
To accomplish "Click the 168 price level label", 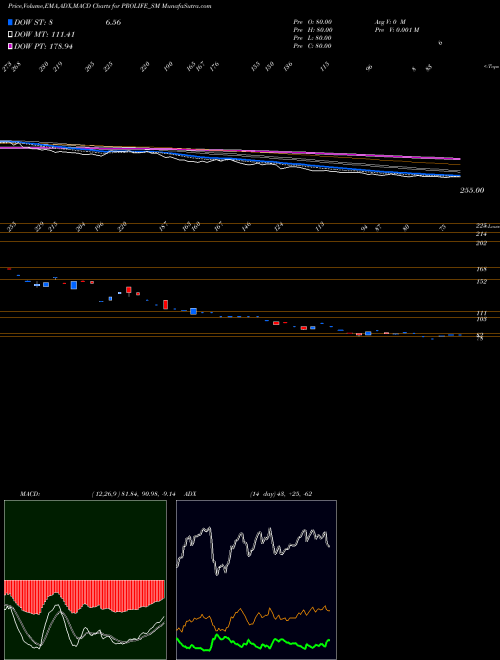I will tap(481, 269).
